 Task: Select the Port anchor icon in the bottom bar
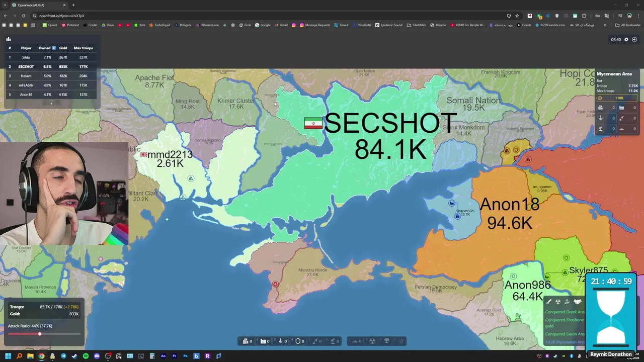point(281,341)
